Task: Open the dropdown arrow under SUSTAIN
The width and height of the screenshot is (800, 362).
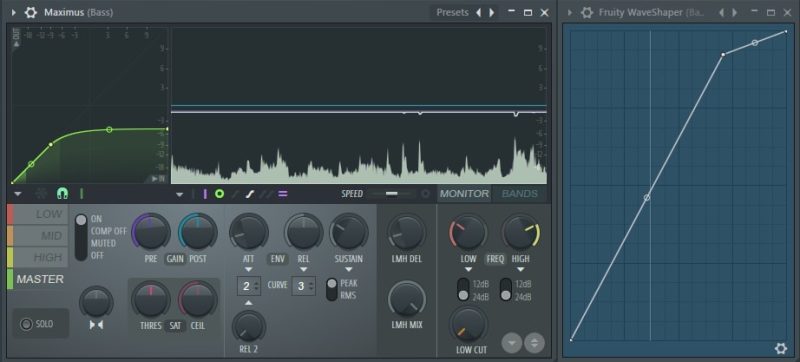Action: 348,269
